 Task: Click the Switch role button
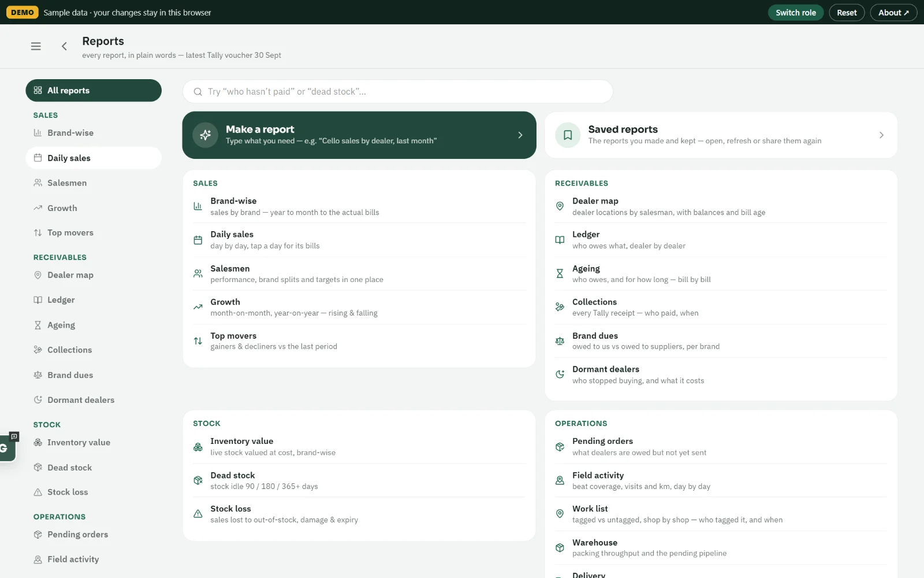[x=796, y=13]
